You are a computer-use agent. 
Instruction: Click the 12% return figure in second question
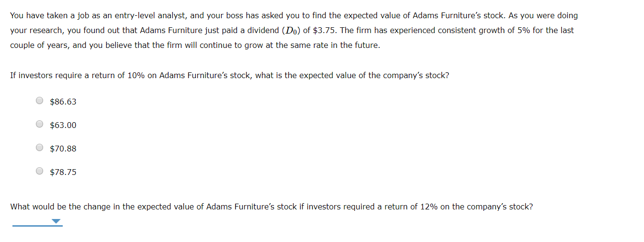[x=429, y=207]
